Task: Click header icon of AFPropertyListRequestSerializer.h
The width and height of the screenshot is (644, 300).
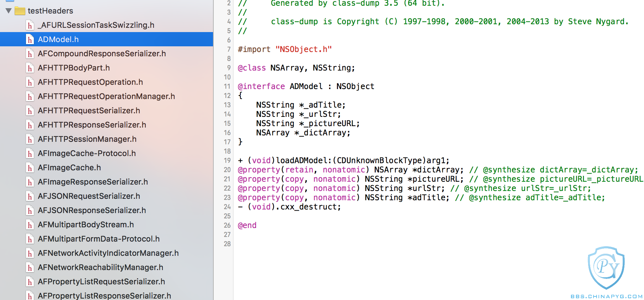Action: coord(30,282)
